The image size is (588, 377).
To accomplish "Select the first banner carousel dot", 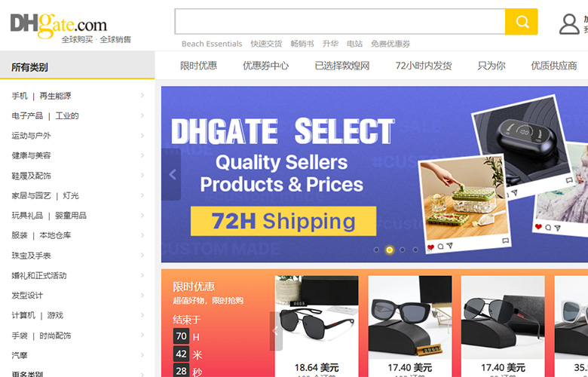I will pos(376,250).
